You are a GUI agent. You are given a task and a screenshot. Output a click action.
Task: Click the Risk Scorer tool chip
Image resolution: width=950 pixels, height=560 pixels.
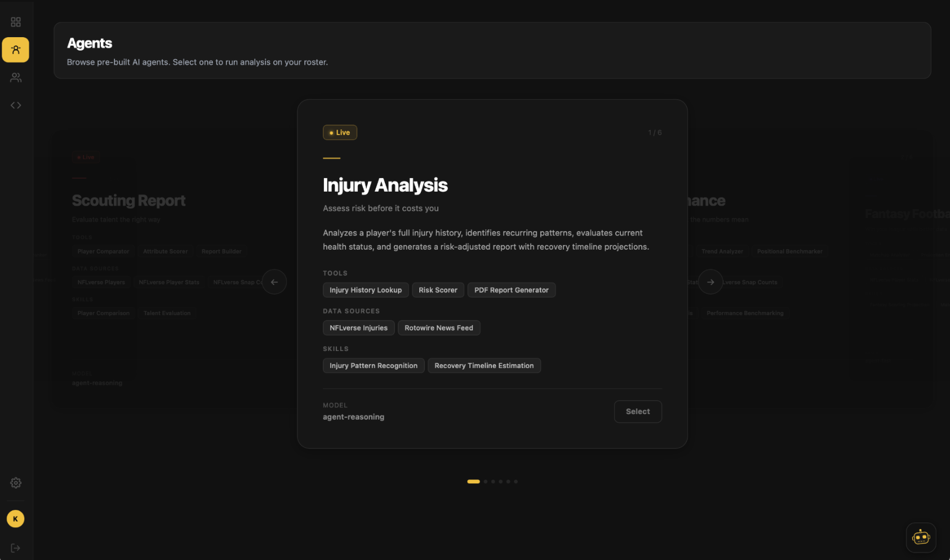pyautogui.click(x=438, y=290)
